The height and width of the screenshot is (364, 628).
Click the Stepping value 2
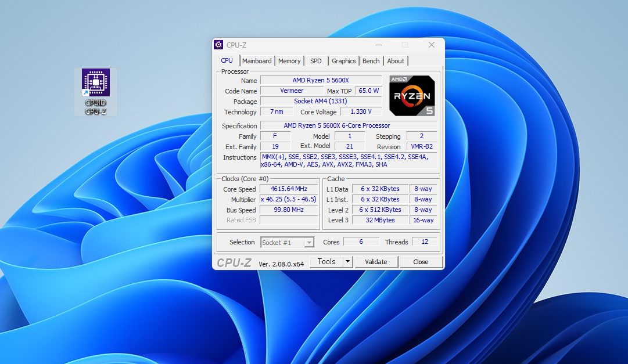point(422,136)
